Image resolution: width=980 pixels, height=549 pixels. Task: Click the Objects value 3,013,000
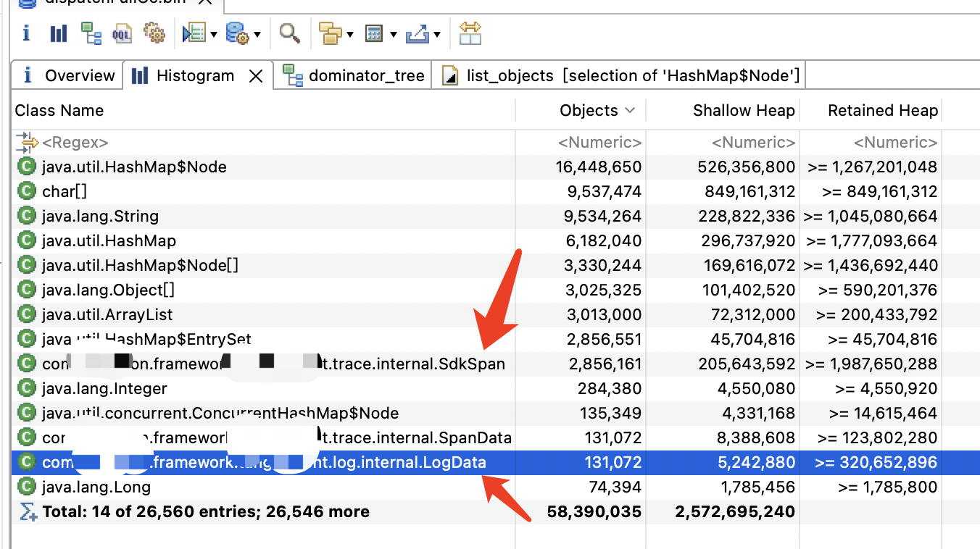603,314
